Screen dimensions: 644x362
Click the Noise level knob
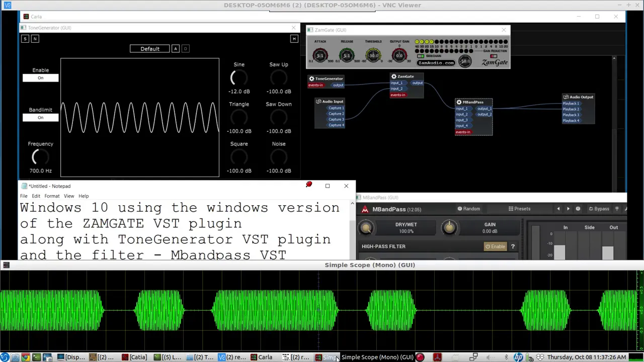(279, 157)
